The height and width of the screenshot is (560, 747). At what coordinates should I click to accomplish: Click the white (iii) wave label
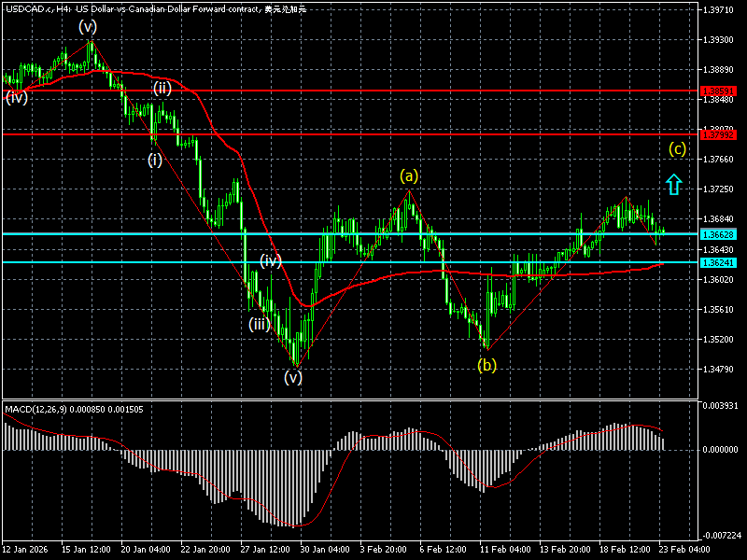260,324
